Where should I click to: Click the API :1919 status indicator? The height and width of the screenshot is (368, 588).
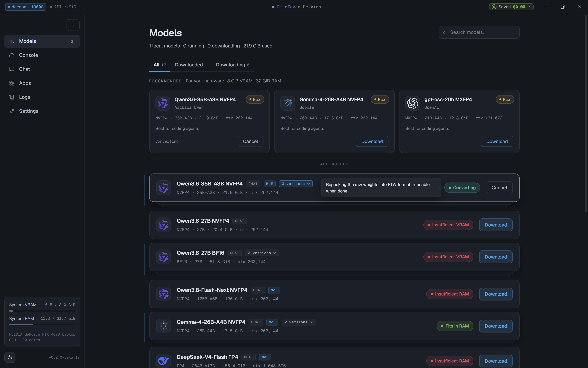(x=63, y=7)
